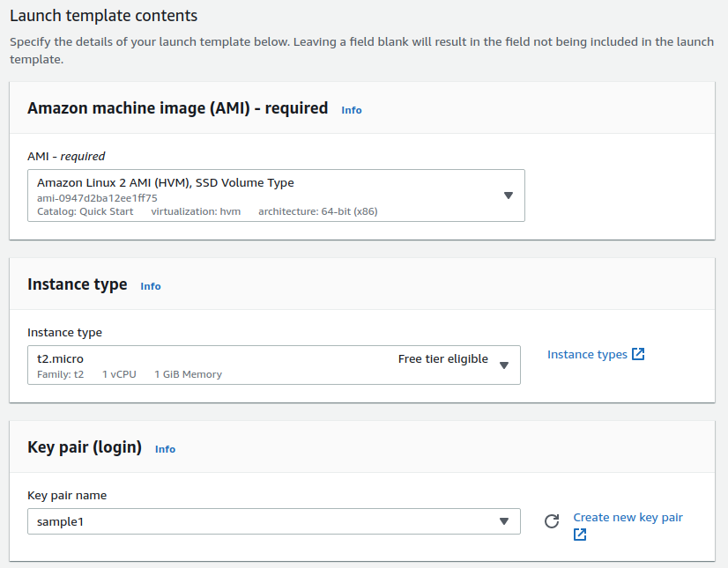Click the Launch template contents title

tap(104, 16)
